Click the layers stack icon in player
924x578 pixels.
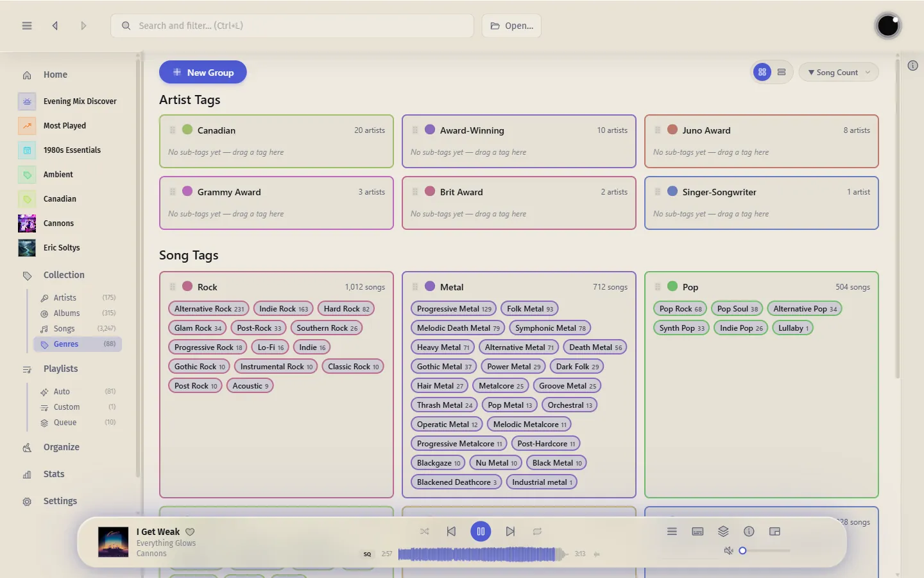click(x=723, y=531)
